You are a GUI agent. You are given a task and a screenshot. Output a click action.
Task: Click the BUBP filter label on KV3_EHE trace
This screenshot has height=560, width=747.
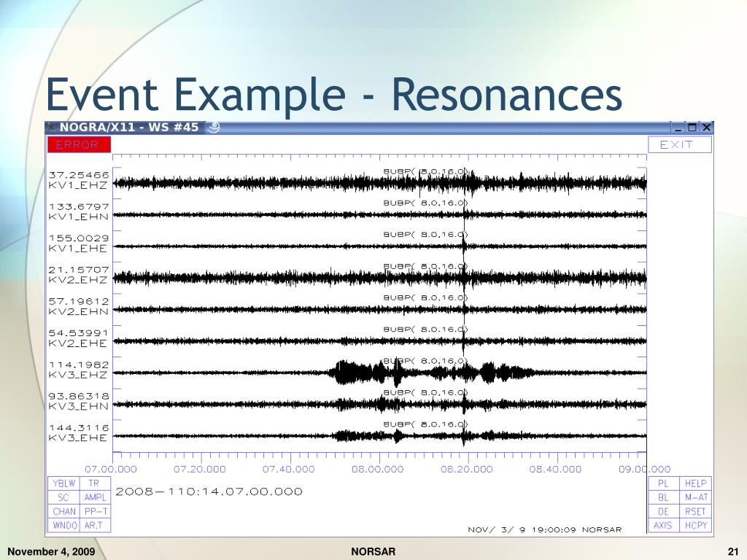pos(426,424)
